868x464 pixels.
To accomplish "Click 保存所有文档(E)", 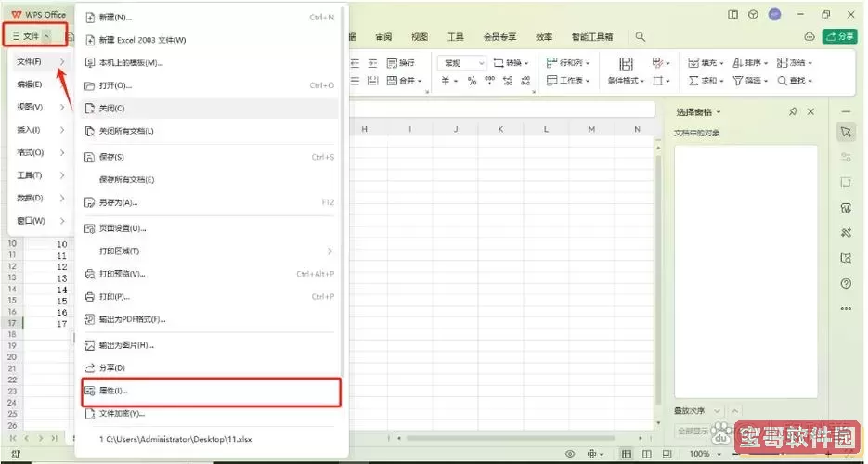I will click(209, 180).
